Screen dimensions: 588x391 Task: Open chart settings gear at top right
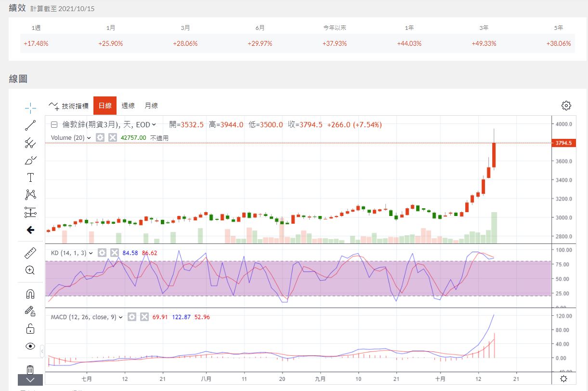click(x=566, y=106)
